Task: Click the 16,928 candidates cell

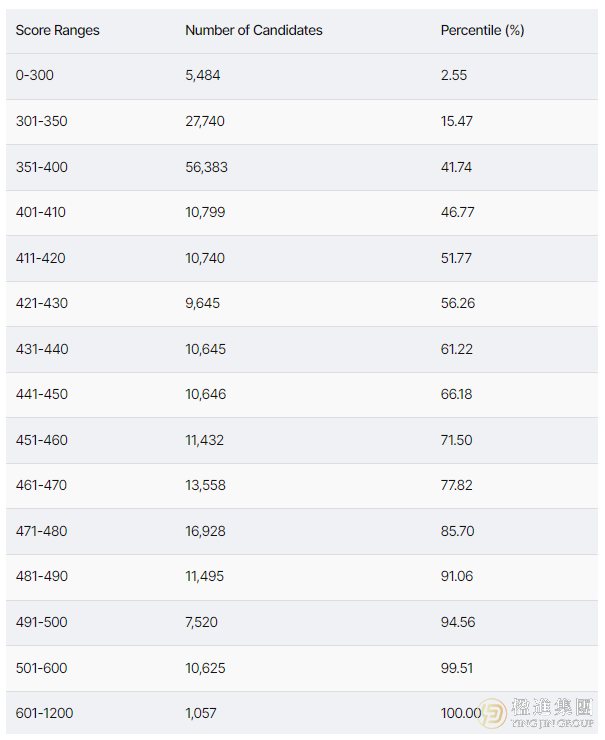Action: click(x=205, y=531)
